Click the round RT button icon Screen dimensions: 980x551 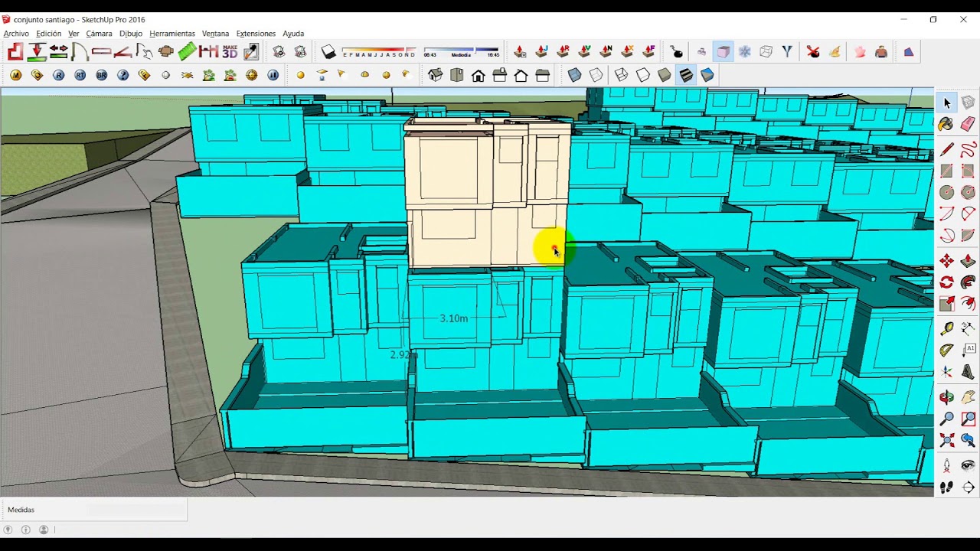80,75
